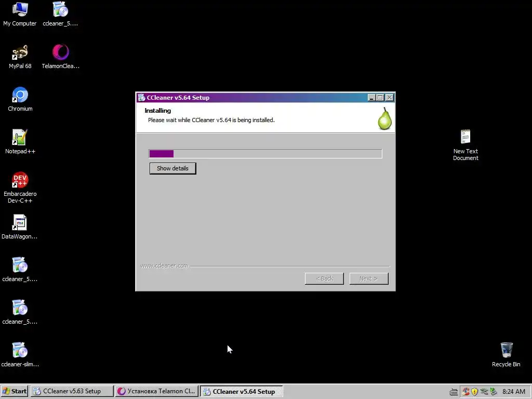Select the MyPal 68 shortcut icon
Screen dimensions: 532x399
tap(20, 52)
